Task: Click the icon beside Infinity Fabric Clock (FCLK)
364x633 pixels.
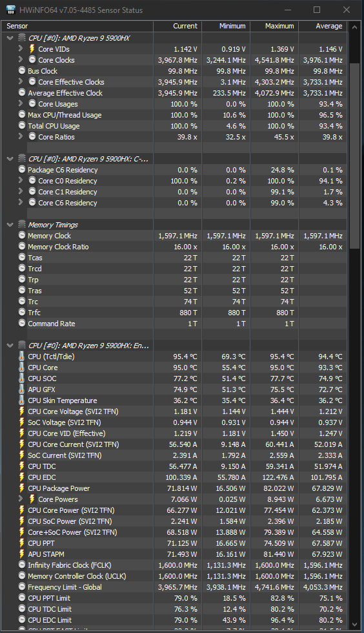Action: pyautogui.click(x=22, y=565)
